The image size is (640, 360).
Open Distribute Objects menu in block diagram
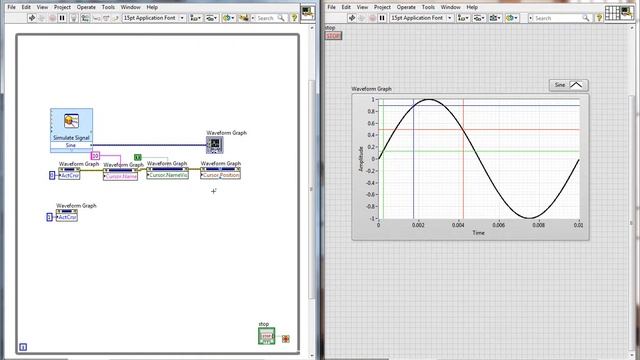pyautogui.click(x=211, y=18)
